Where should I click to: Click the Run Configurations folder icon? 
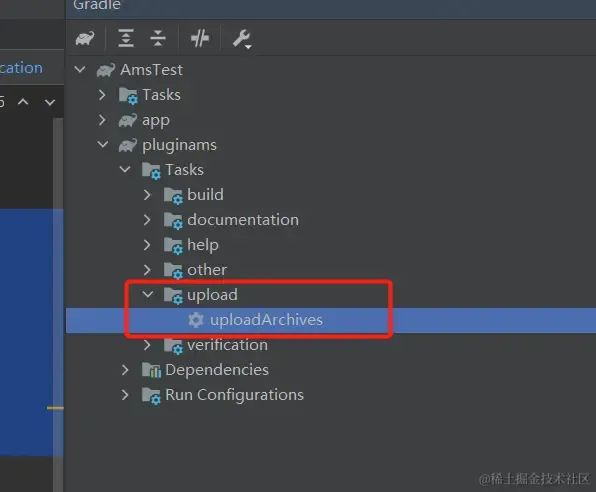[x=151, y=395]
